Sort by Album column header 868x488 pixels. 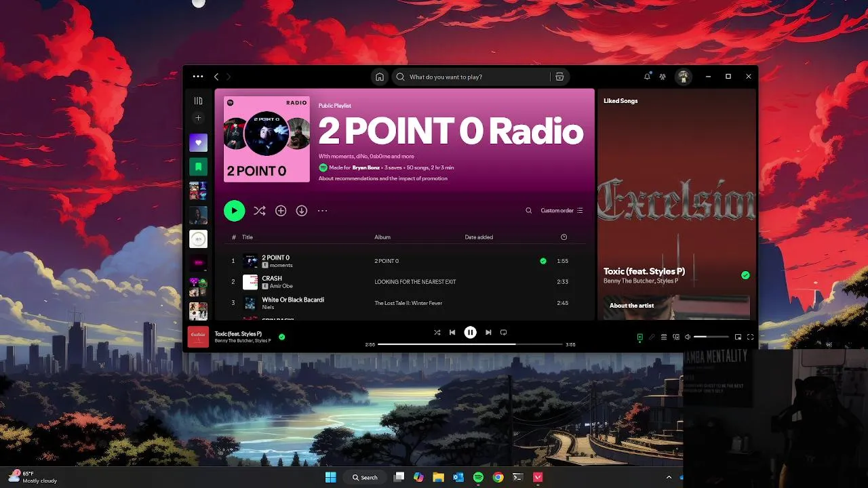point(382,237)
